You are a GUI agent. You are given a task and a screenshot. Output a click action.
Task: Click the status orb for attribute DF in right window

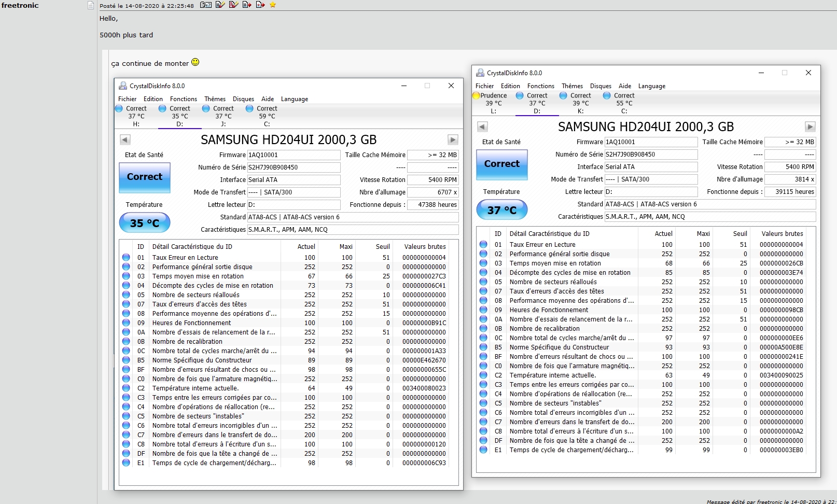tap(483, 440)
